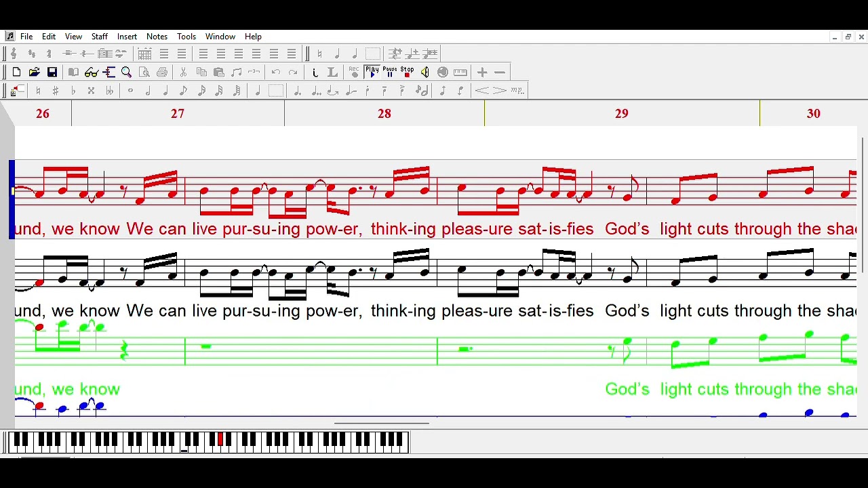The image size is (868, 488).
Task: Click measure number 29 in the ruler
Action: click(x=622, y=113)
